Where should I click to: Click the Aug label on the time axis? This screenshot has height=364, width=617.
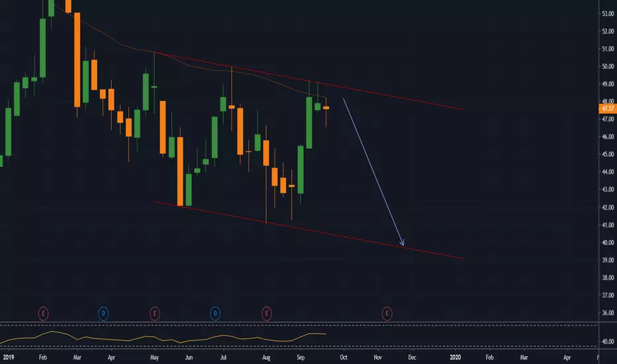coord(266,357)
